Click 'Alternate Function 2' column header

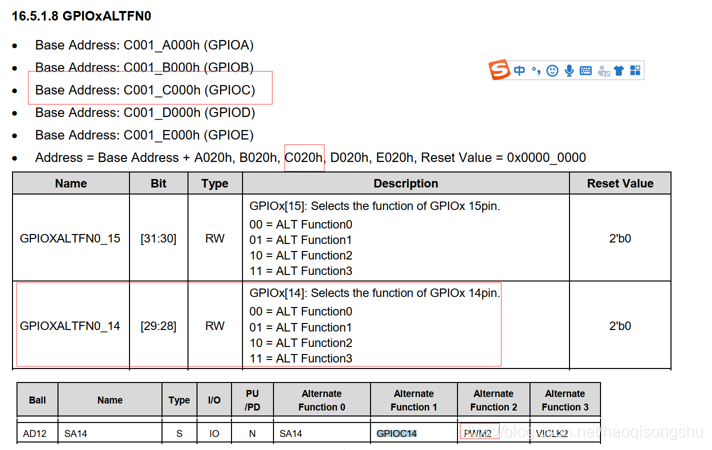494,400
